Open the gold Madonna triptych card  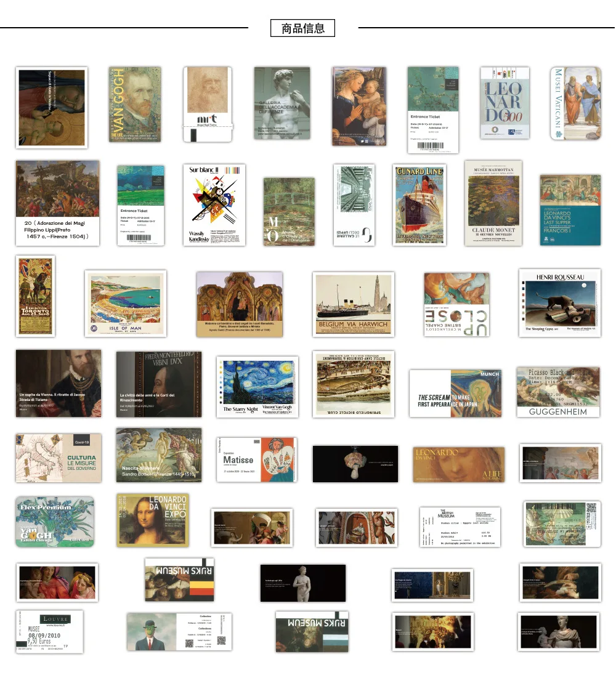(x=240, y=304)
